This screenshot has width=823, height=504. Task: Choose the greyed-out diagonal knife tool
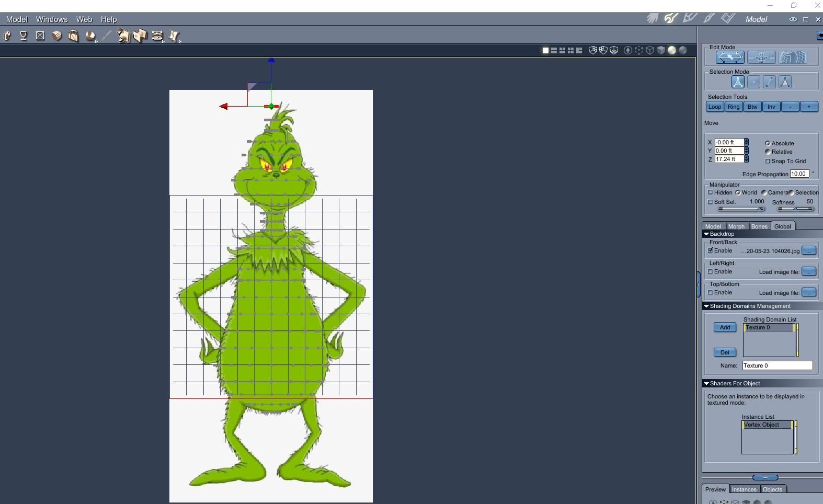107,36
